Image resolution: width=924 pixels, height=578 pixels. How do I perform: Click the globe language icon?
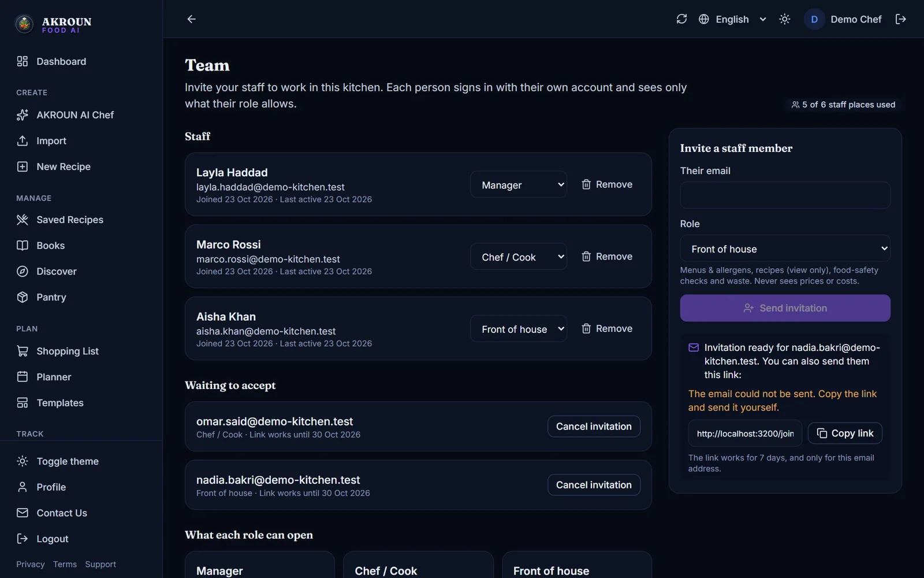pos(703,19)
